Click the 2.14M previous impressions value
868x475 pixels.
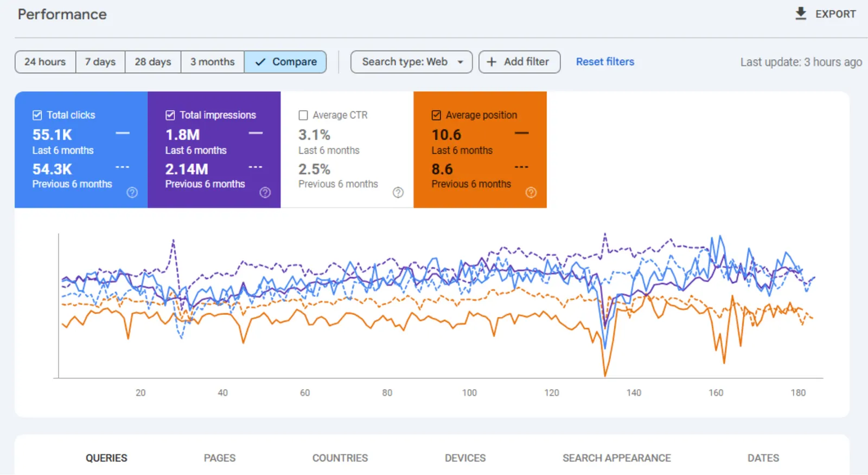[187, 169]
